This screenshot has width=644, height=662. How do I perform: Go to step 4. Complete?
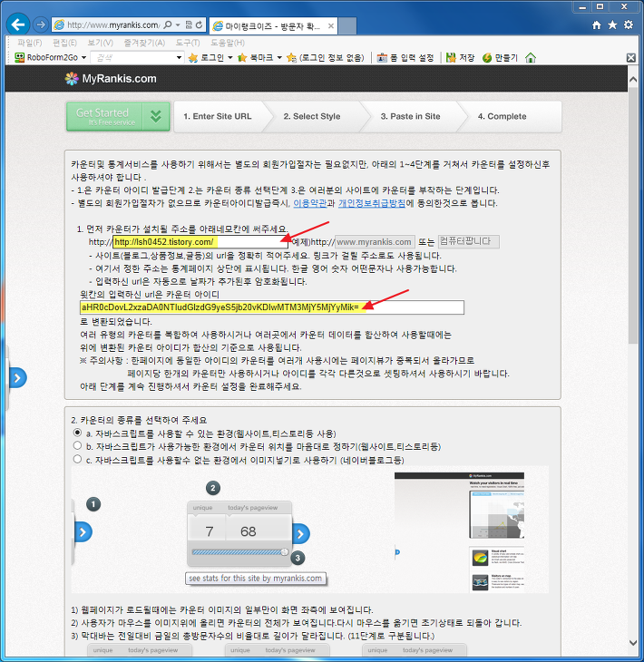[x=503, y=116]
